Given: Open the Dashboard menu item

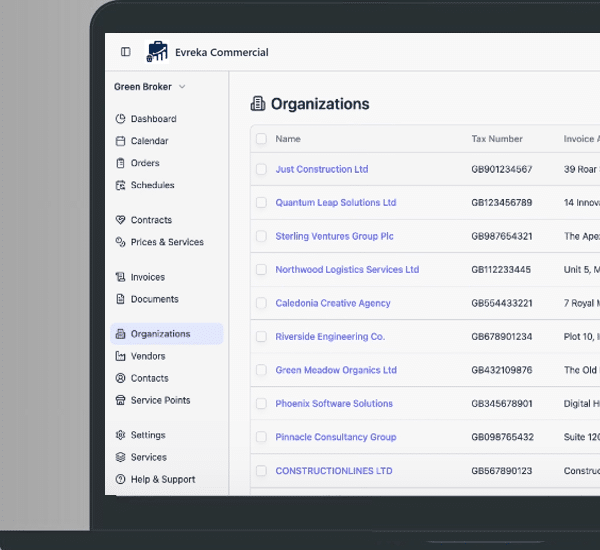Looking at the screenshot, I should 166,119.
